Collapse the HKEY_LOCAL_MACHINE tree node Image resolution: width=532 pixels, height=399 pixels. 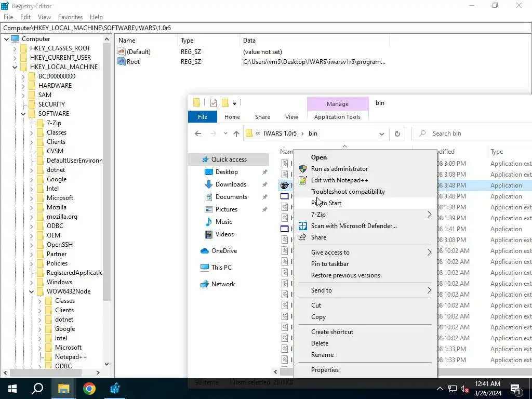(x=15, y=67)
